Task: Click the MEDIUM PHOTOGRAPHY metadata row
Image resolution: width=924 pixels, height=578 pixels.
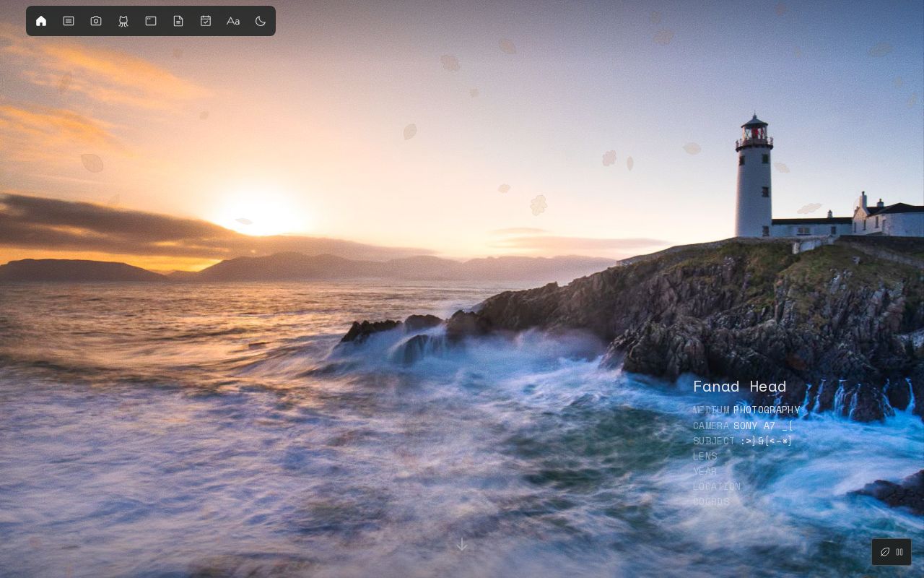Action: (x=746, y=410)
